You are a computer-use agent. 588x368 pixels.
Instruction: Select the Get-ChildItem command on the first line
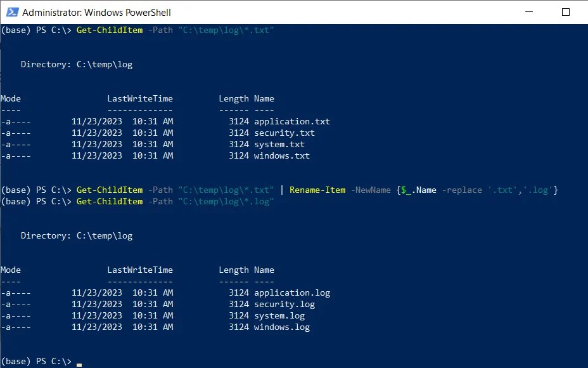109,30
